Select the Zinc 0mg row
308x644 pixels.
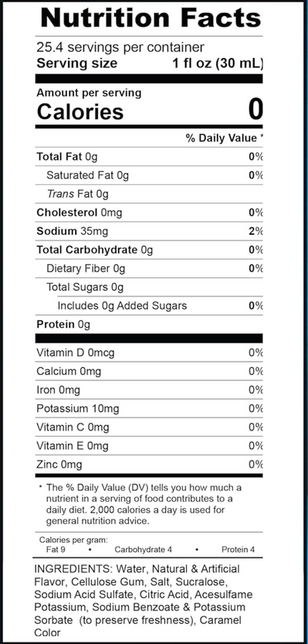149,465
